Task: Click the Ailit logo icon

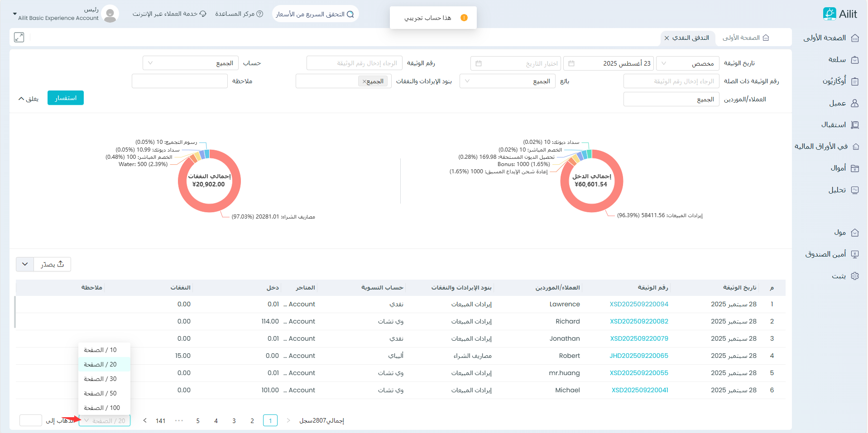Action: pos(829,14)
